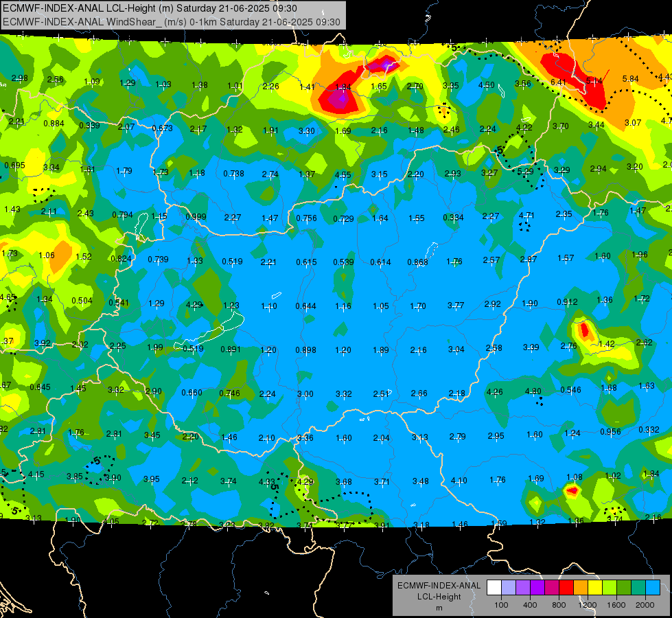Click the grid value 0.956
Viewport: 672px width, 618px height.
coord(610,431)
